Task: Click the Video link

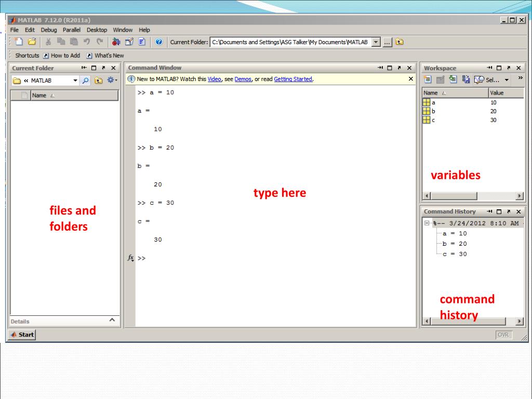Action: coord(214,79)
